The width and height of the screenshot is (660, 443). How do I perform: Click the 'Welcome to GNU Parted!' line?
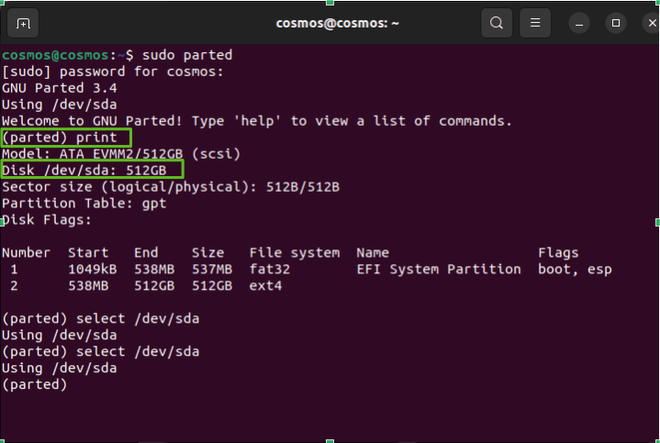tap(257, 121)
